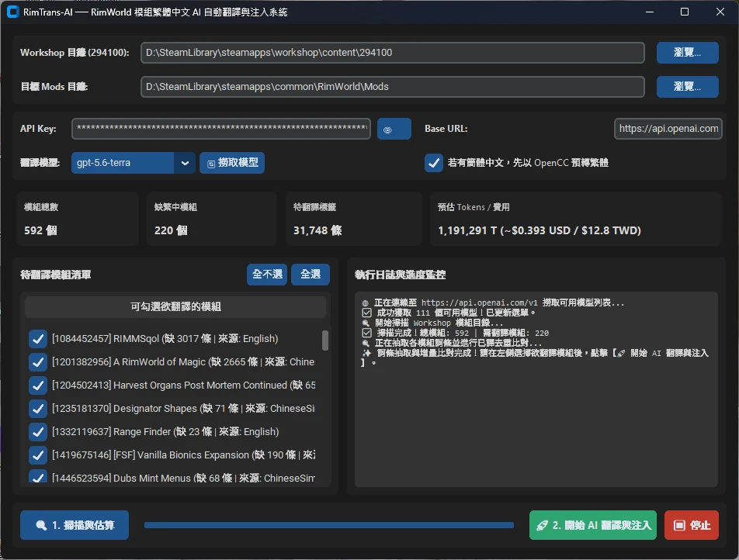739x560 pixels.
Task: Click the 可勾選欲翻譯的模組 list header
Action: 175,307
